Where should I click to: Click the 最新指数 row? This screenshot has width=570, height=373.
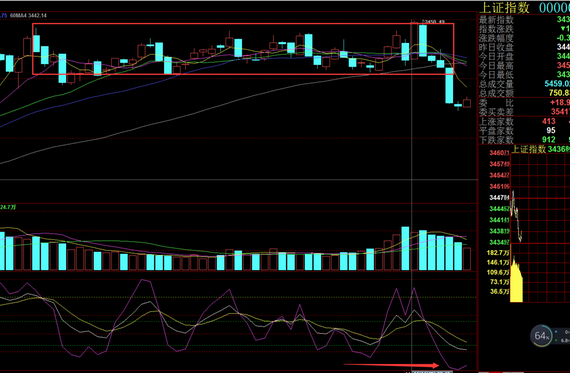(524, 19)
